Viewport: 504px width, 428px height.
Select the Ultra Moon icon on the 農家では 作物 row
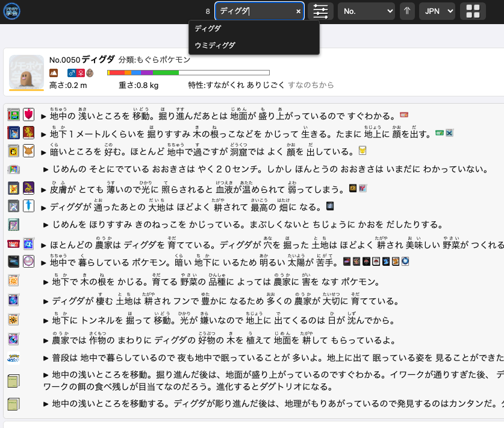pos(13,339)
